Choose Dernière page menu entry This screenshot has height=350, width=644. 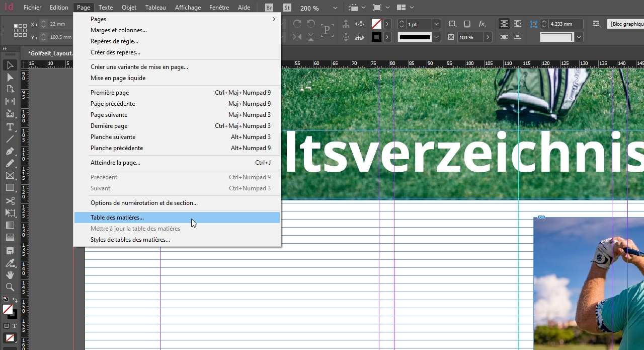pos(177,126)
